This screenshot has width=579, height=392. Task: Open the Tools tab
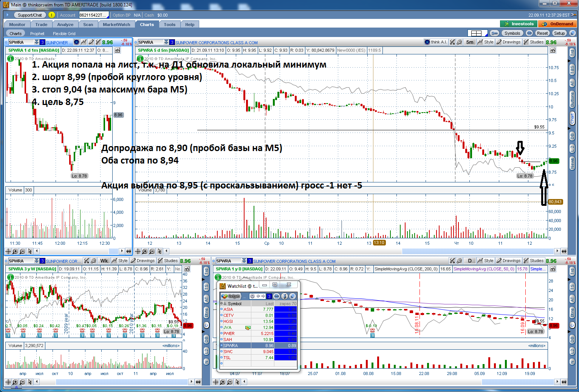tap(170, 25)
